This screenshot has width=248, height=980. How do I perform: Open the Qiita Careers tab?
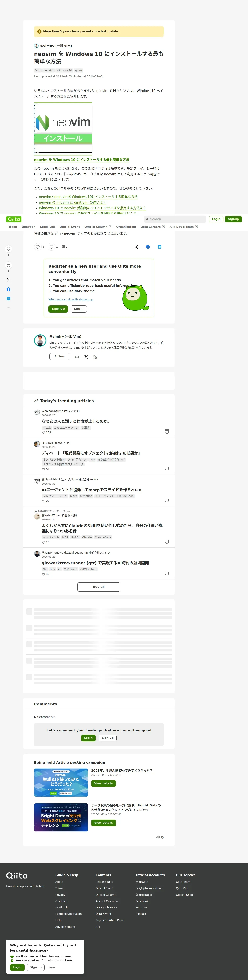152,227
